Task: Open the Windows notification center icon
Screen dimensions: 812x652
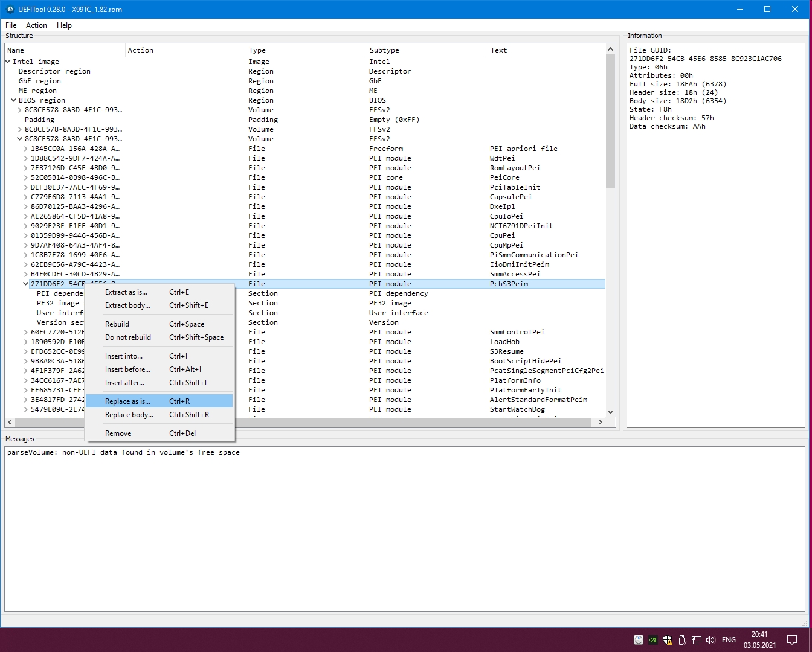Action: click(x=792, y=640)
